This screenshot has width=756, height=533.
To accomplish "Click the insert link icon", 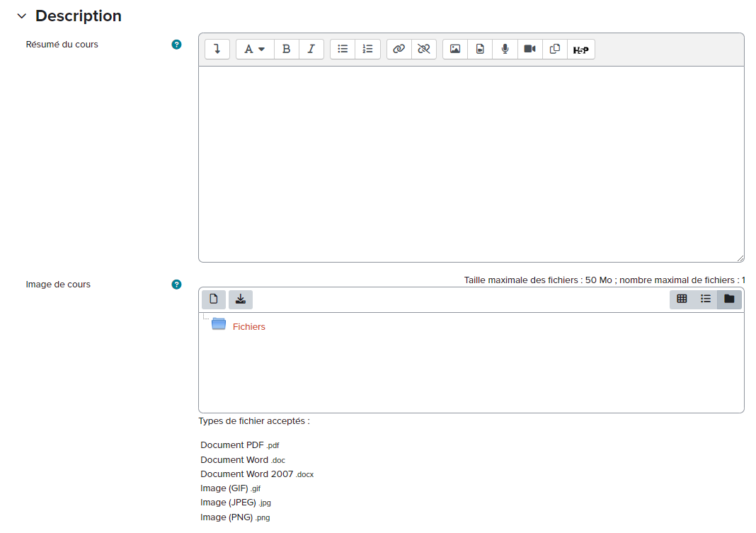I will 399,50.
